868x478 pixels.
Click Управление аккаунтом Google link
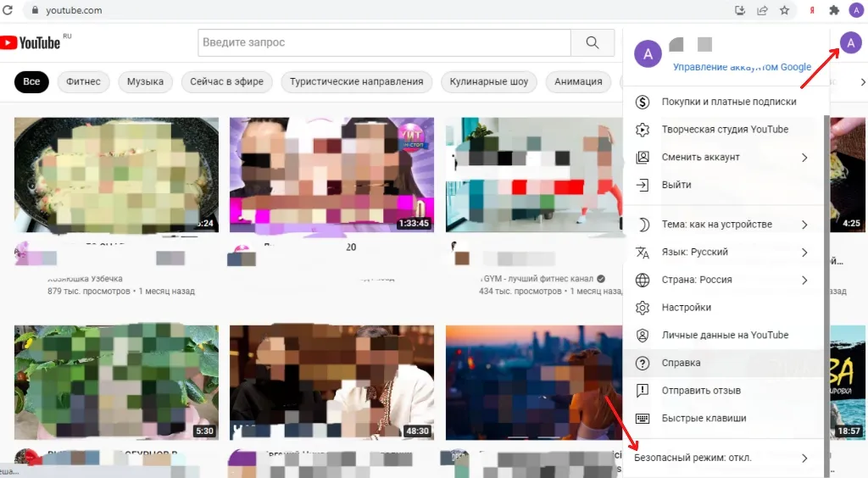point(742,67)
